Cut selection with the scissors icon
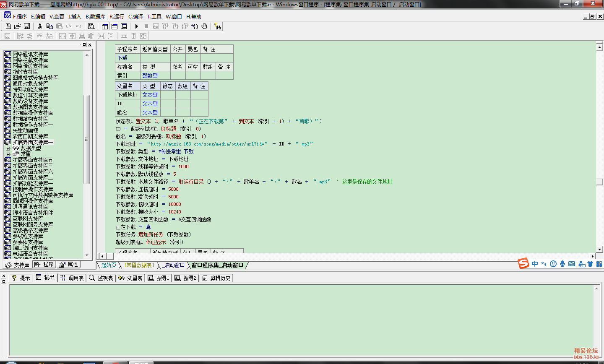Viewport: 604px width, 364px height. pyautogui.click(x=40, y=26)
